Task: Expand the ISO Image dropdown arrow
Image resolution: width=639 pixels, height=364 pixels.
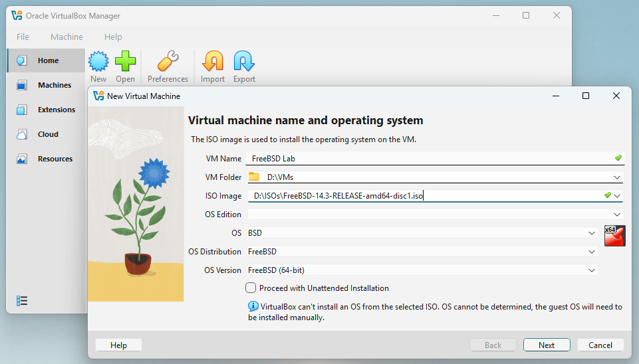Action: (x=618, y=196)
